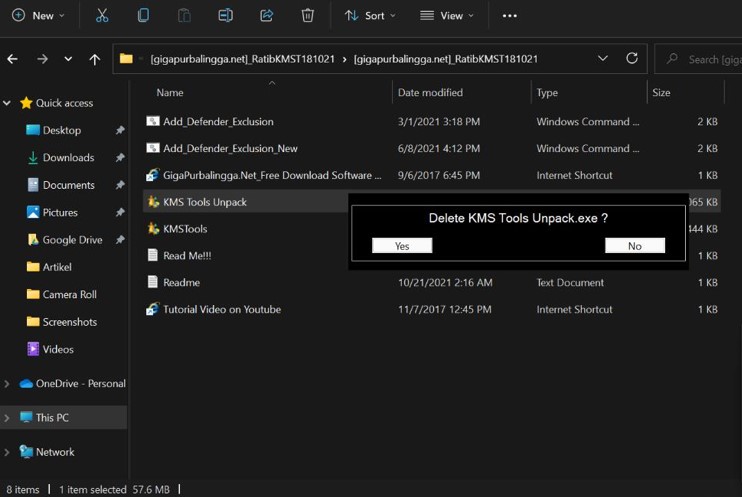Open Screenshots folder in sidebar
The image size is (742, 497).
[x=70, y=322]
